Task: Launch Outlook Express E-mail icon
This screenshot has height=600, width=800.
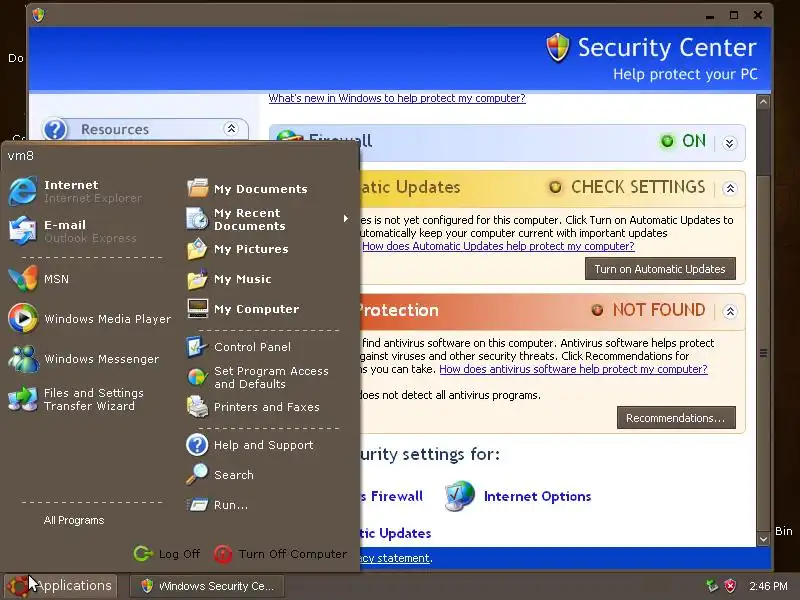Action: tap(22, 231)
